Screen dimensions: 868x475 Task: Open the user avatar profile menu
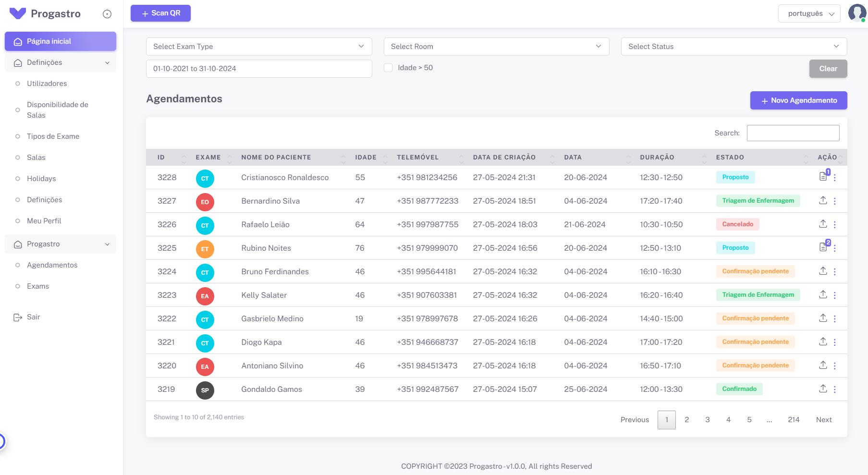pos(857,13)
